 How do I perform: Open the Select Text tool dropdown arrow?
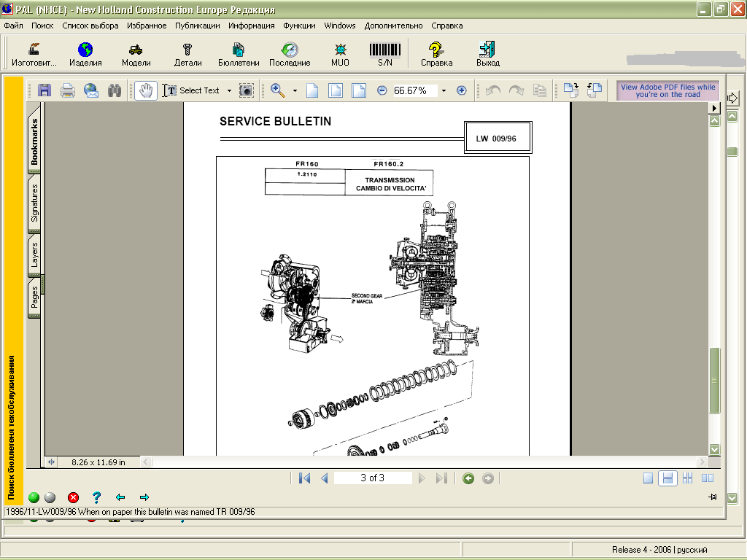[229, 90]
